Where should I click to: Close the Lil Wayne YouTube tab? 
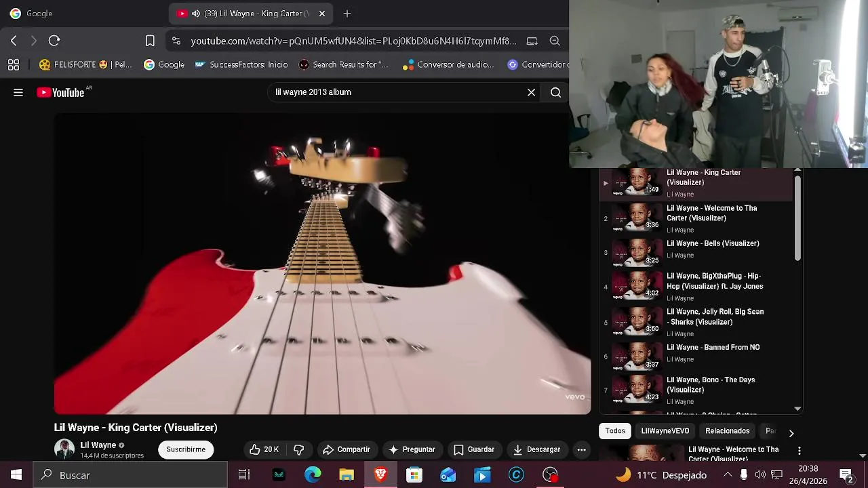(x=322, y=14)
